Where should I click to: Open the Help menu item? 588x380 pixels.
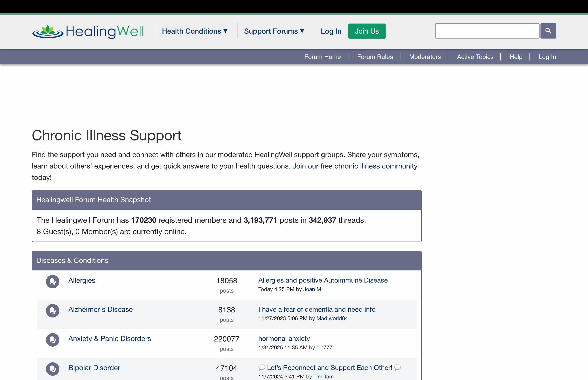[x=516, y=57]
